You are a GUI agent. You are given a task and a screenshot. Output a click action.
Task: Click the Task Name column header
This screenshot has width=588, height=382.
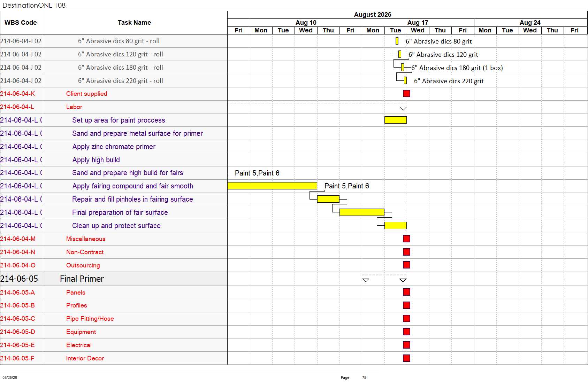click(135, 23)
